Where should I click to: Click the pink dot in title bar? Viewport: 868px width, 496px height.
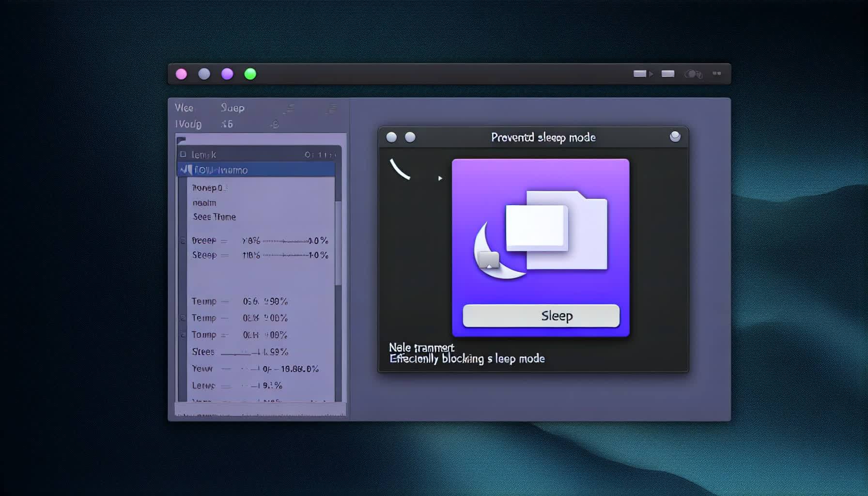(x=181, y=74)
